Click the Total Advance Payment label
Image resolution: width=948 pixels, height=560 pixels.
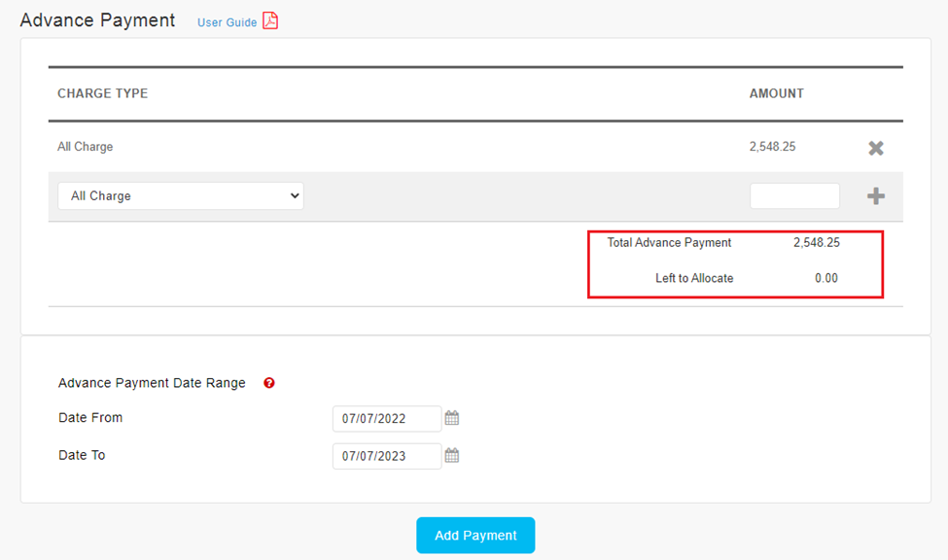669,243
